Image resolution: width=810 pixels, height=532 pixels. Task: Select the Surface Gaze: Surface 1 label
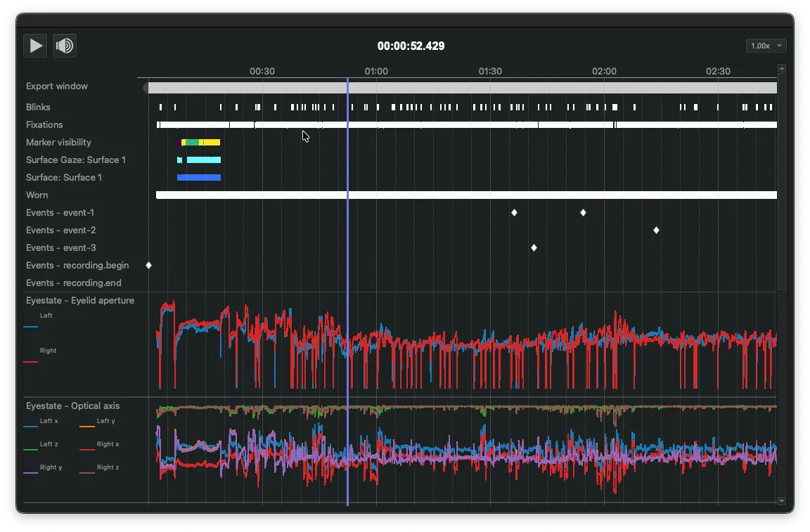76,160
